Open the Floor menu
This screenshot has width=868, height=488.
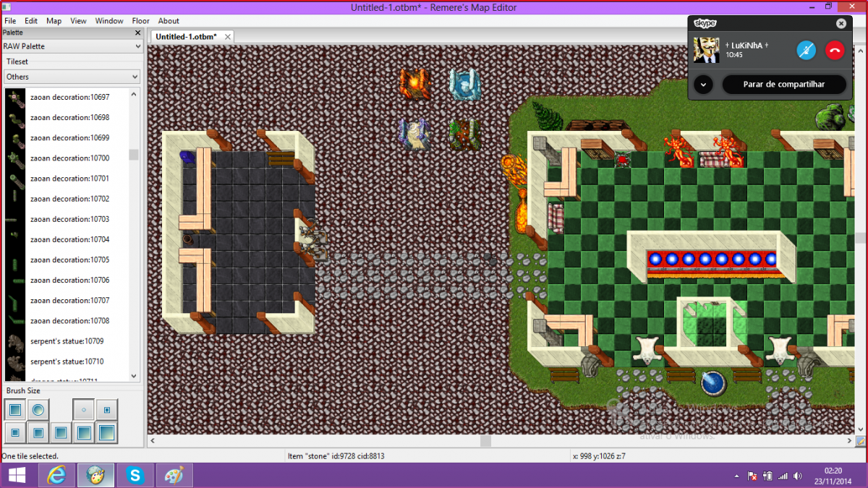tap(141, 21)
